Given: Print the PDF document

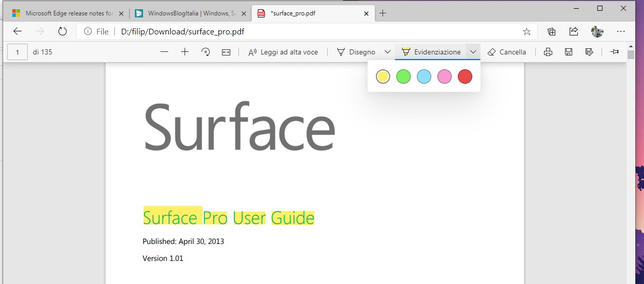Looking at the screenshot, I should point(548,52).
